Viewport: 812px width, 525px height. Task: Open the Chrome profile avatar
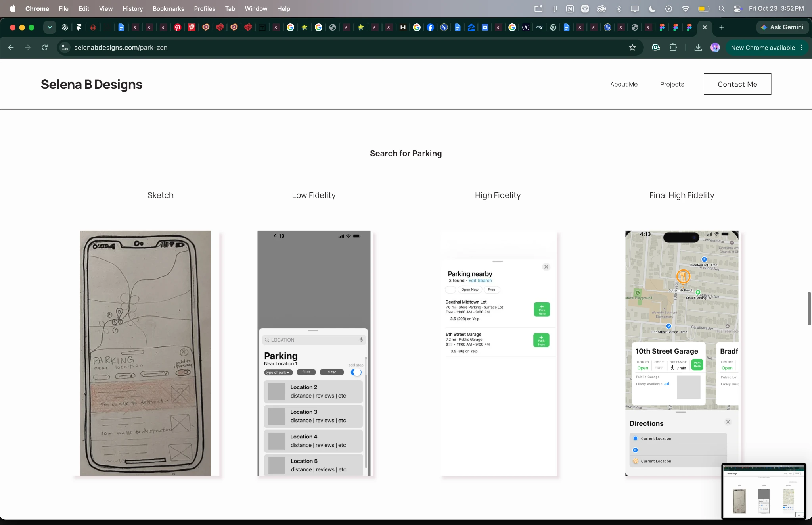pyautogui.click(x=715, y=48)
